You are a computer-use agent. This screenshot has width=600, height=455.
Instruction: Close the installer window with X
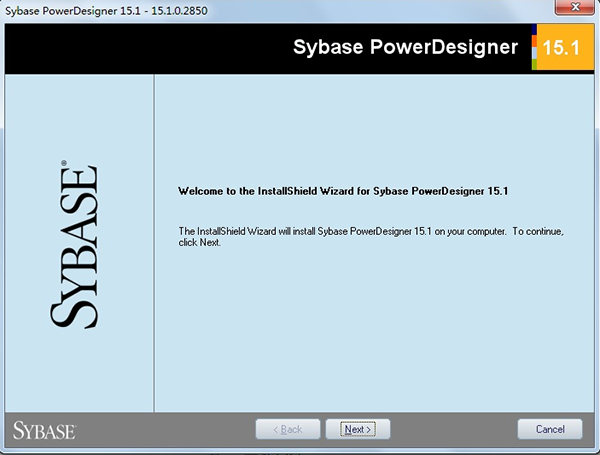click(x=573, y=9)
